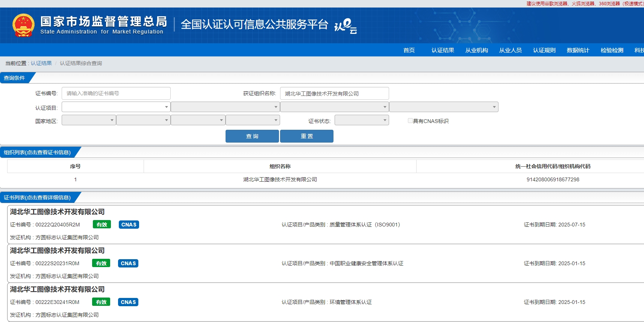Click the 序号 column header
Viewport: 644px width, 322px height.
75,166
